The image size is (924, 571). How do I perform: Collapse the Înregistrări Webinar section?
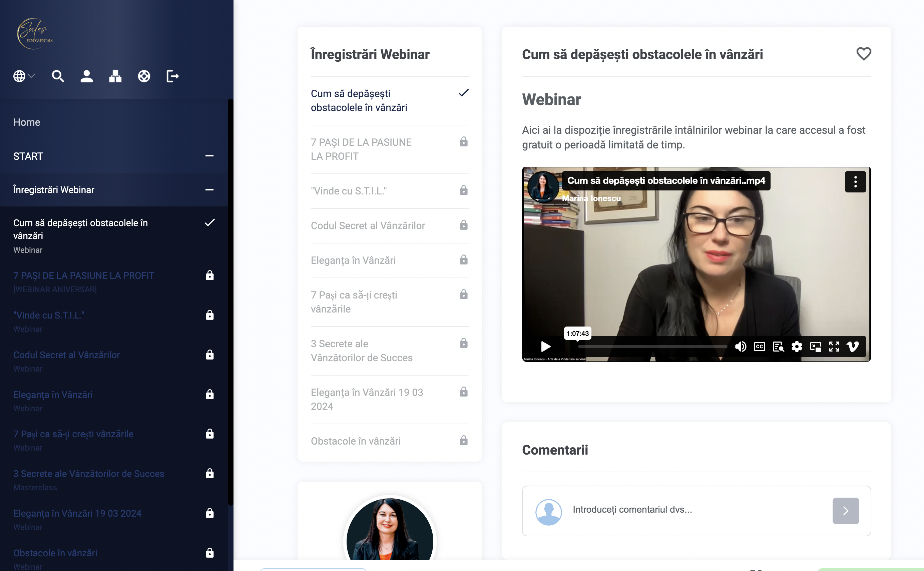point(210,189)
